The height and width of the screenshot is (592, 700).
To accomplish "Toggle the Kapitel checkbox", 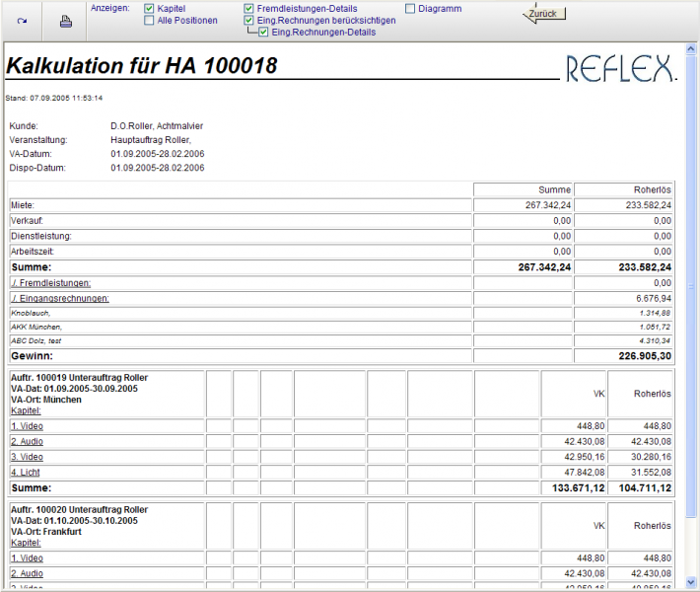I will coord(149,9).
